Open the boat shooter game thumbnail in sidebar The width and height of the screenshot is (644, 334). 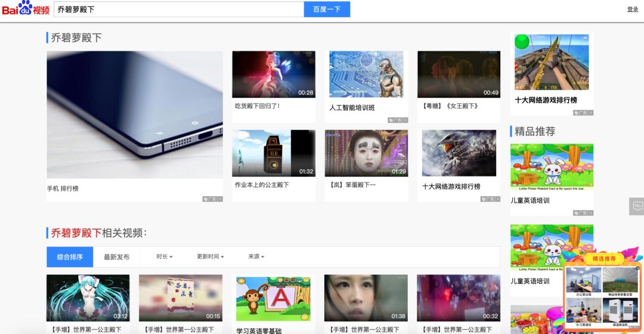[552, 62]
